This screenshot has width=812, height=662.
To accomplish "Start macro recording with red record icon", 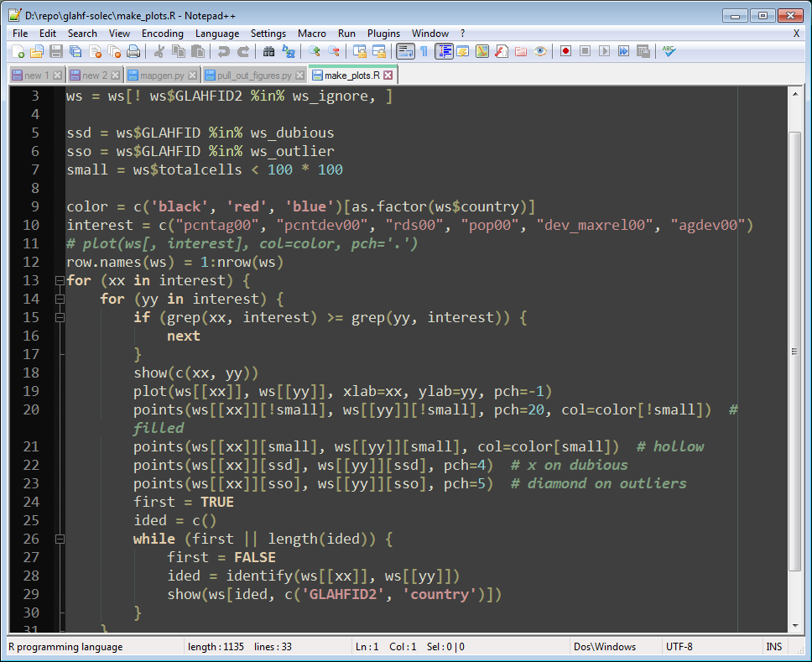I will click(566, 52).
